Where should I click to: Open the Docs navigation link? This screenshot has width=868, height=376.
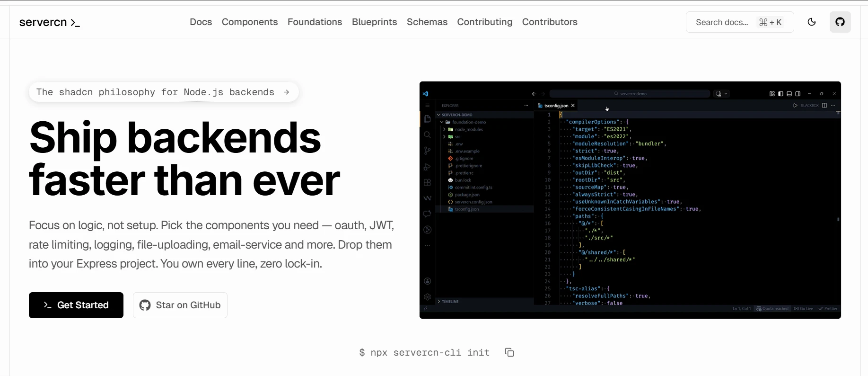[x=201, y=22]
